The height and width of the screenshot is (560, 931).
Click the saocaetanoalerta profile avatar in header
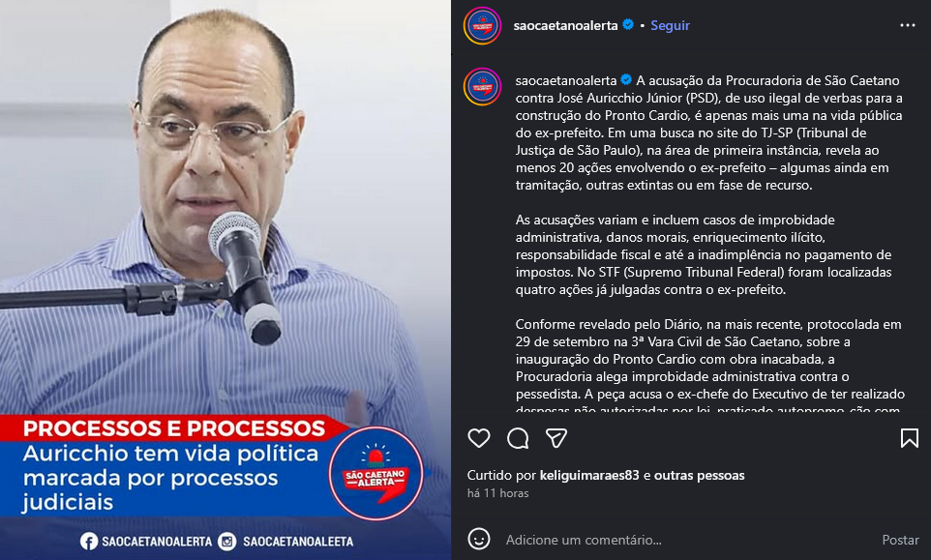click(x=483, y=25)
